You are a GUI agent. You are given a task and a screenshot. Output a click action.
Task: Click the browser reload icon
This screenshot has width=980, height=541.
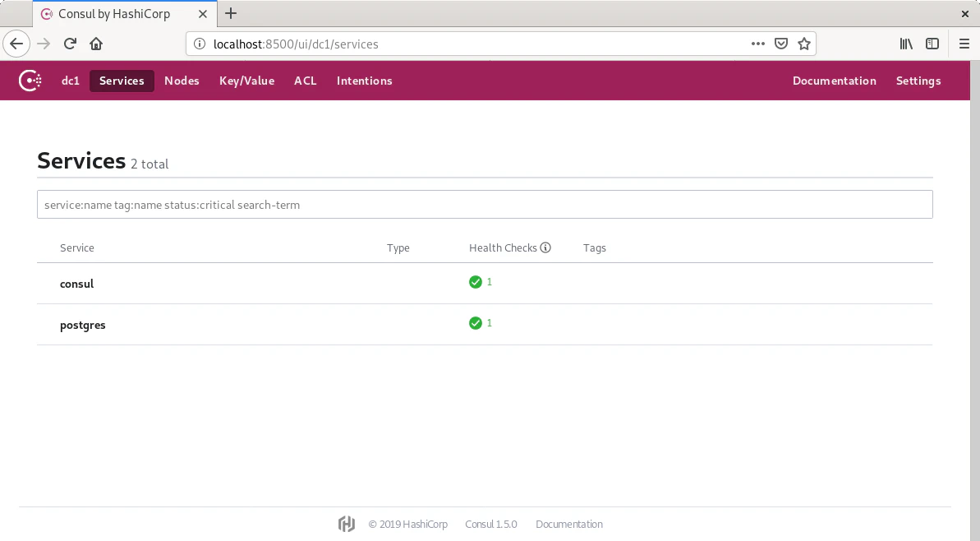pos(71,44)
